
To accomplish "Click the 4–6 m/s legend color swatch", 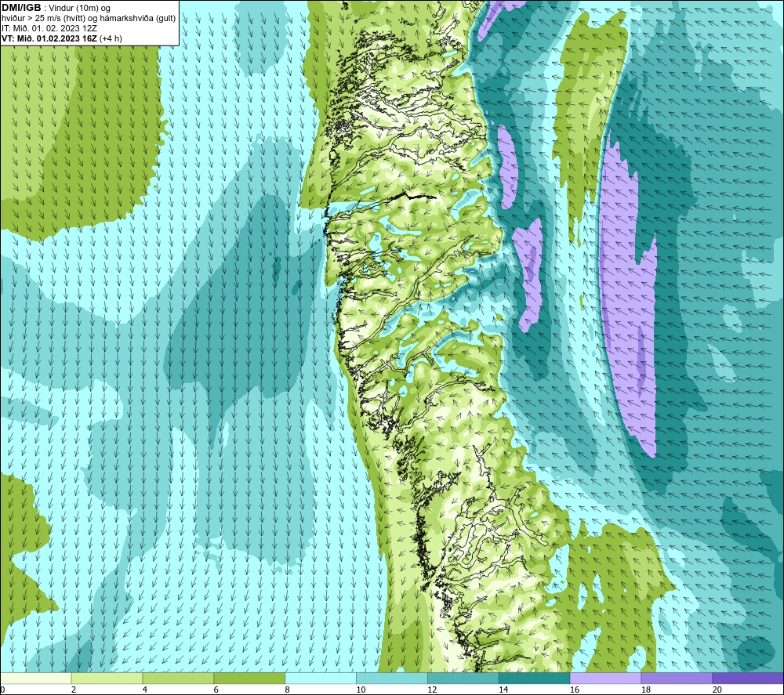I will click(178, 678).
